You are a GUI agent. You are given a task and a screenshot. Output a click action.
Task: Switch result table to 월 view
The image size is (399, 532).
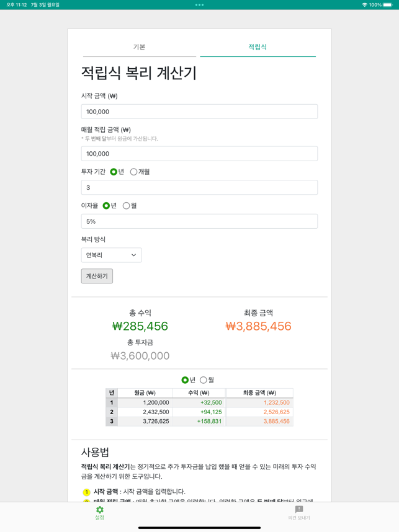(203, 380)
